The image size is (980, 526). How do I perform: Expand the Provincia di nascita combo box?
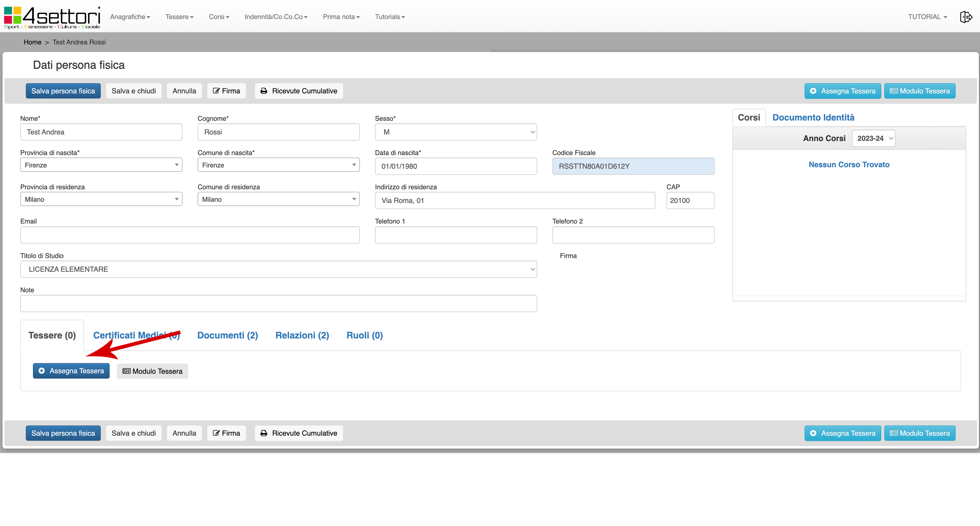click(101, 165)
